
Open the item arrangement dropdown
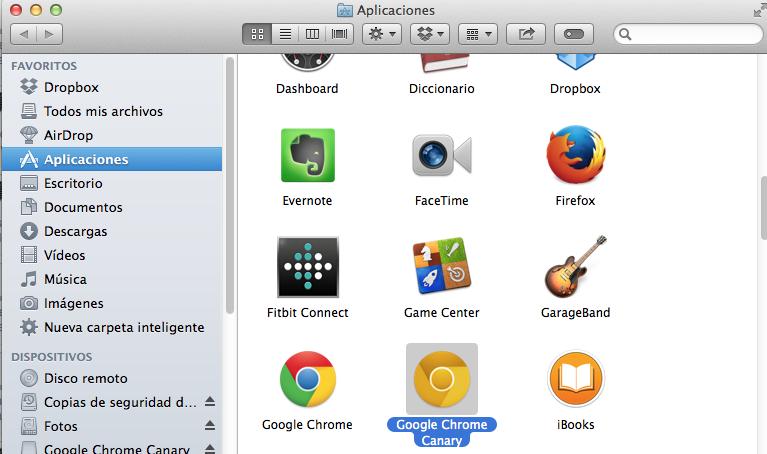tap(477, 34)
